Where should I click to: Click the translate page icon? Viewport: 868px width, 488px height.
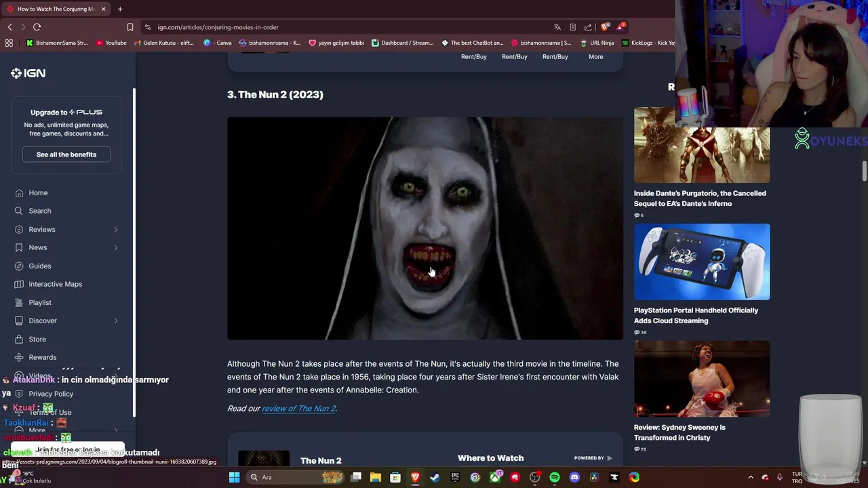[x=557, y=27]
